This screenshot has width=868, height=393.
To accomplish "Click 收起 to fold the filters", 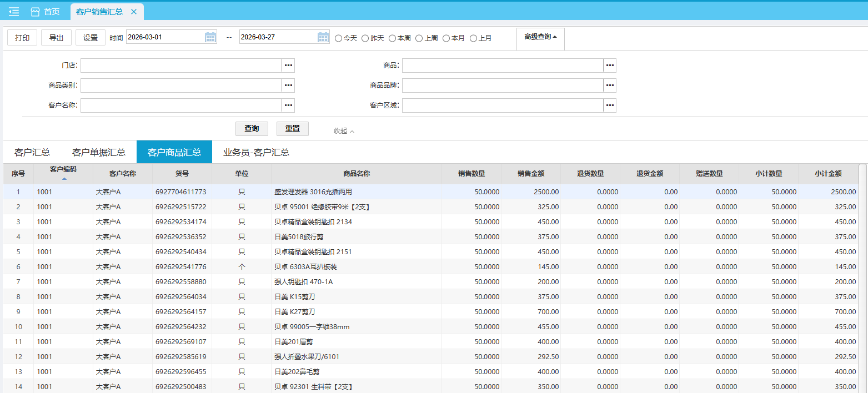I will tap(344, 131).
